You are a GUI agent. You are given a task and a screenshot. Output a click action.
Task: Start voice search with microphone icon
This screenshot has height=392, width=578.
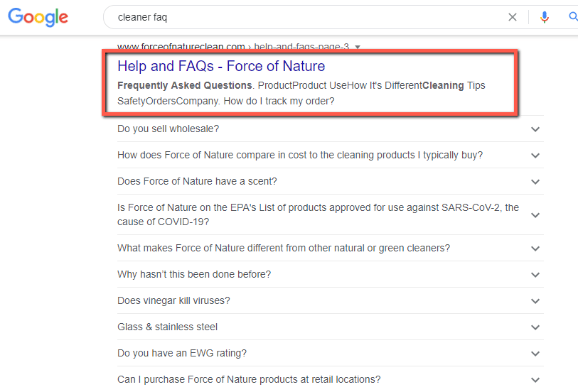click(545, 17)
